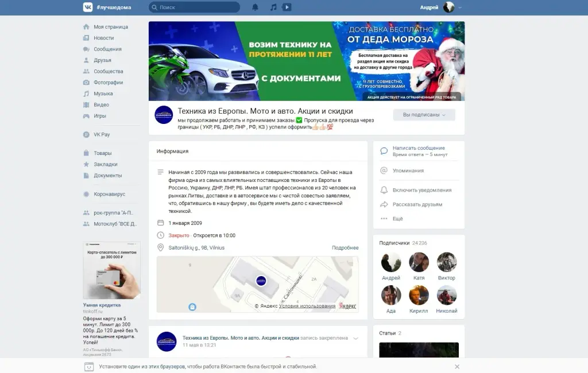Open video icon in top bar
588x373 pixels.
287,7
